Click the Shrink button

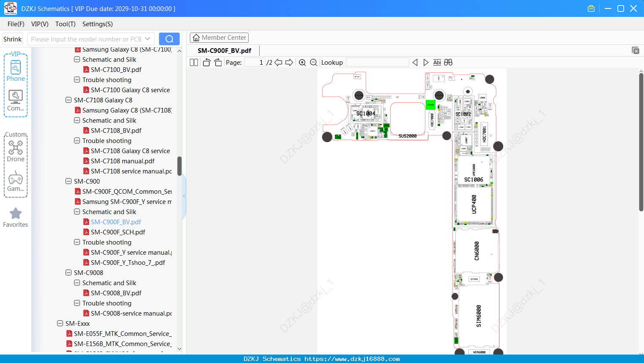[12, 39]
